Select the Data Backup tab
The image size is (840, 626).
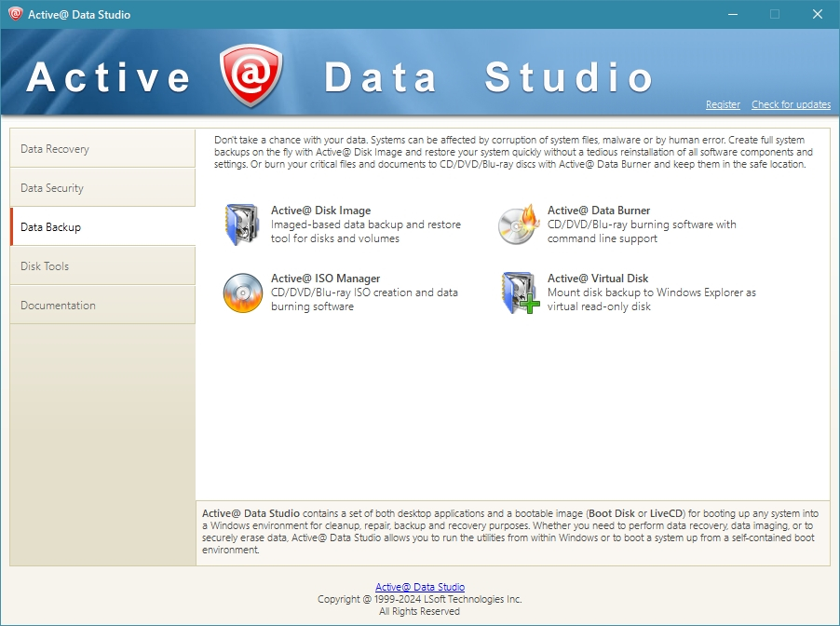pyautogui.click(x=102, y=227)
